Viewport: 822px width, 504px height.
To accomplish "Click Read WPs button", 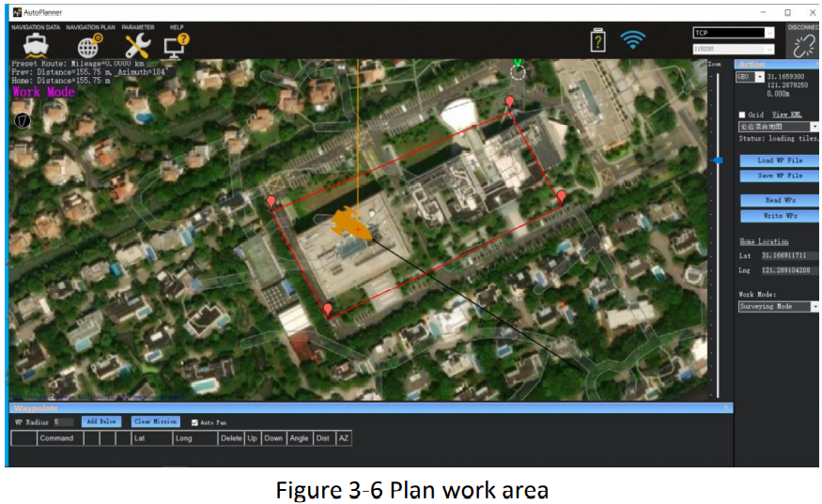I will point(780,200).
